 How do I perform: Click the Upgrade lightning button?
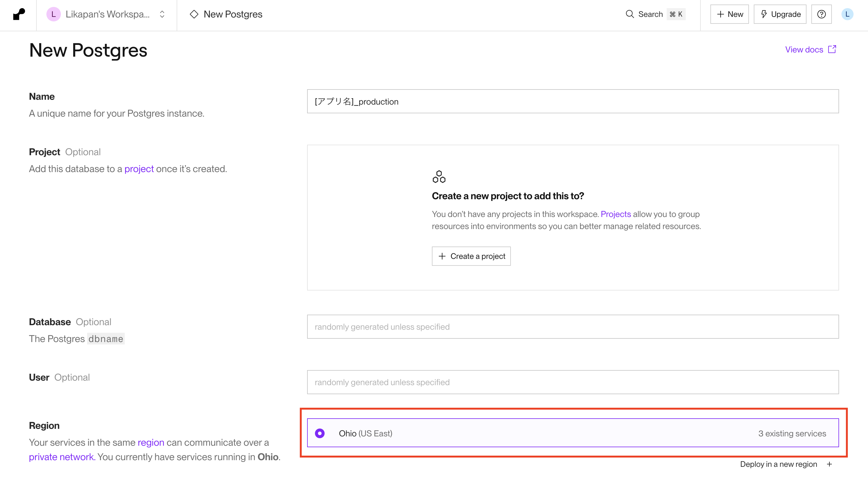[780, 14]
